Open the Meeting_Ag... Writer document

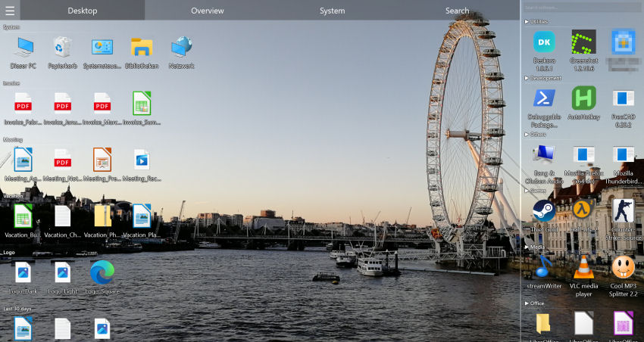click(x=23, y=165)
